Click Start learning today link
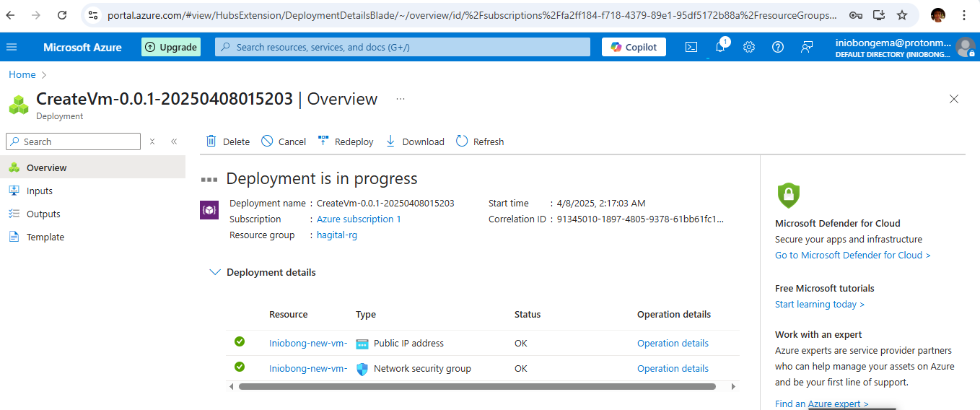 (x=820, y=304)
